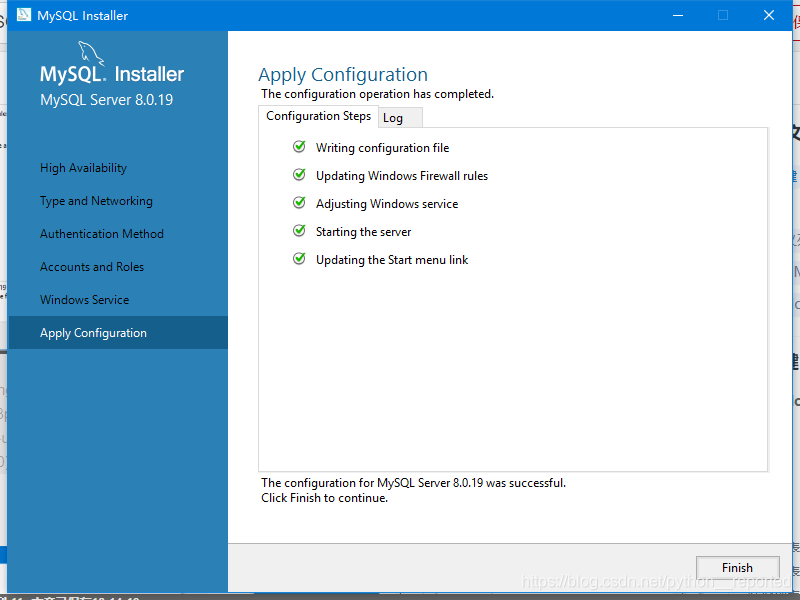This screenshot has width=800, height=600.
Task: Switch to the Log tab
Action: click(x=401, y=118)
